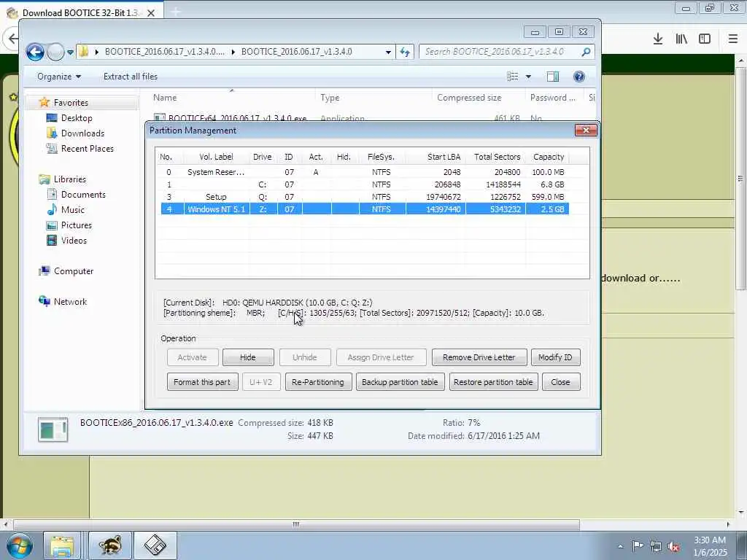Click Extract all files
This screenshot has width=747, height=560.
point(130,76)
